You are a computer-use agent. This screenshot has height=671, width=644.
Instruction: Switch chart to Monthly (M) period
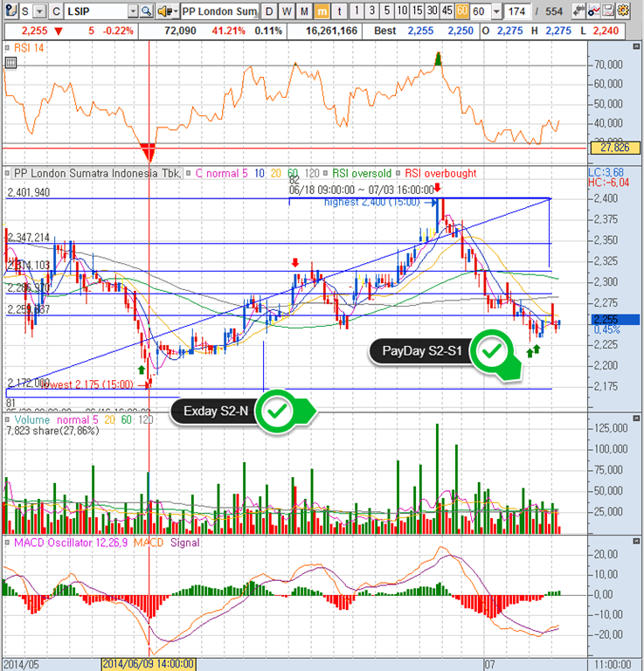(x=304, y=11)
